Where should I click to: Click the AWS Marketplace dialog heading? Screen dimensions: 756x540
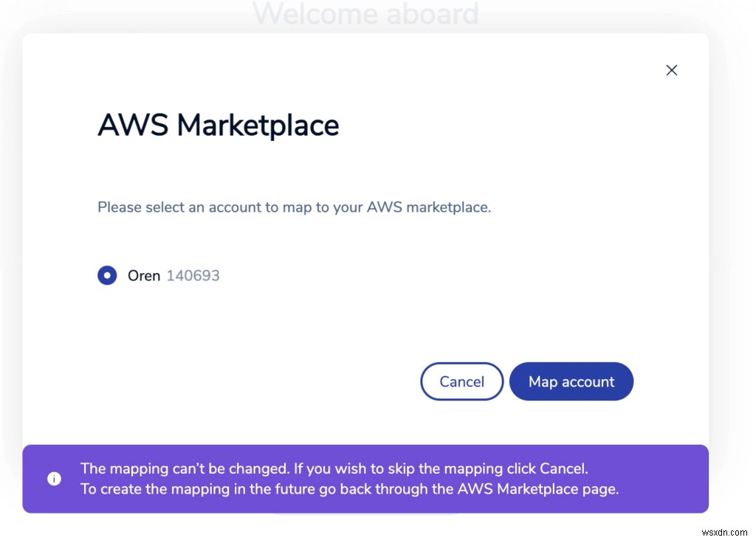point(218,125)
